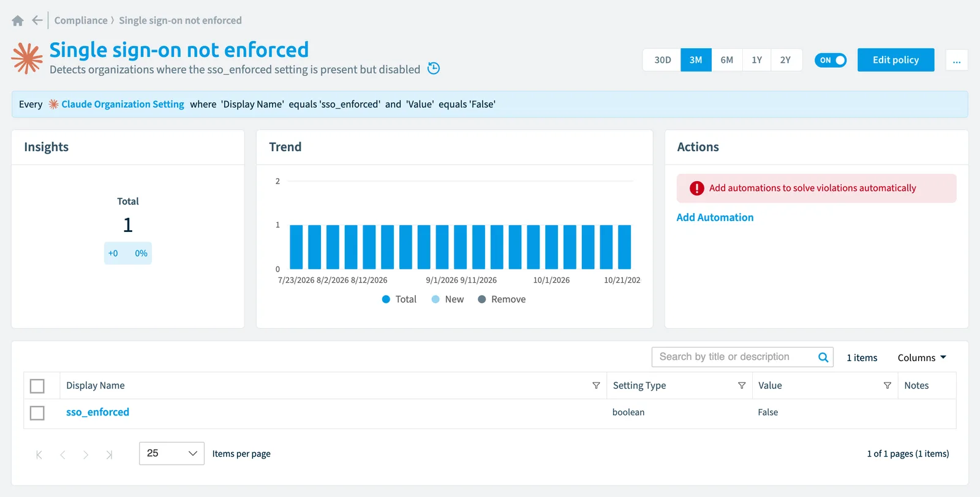Open policy history clock icon

(434, 69)
